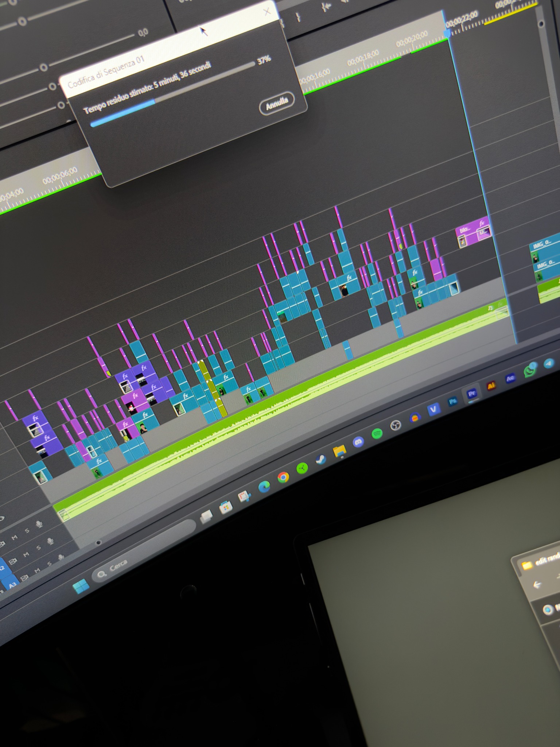This screenshot has width=560, height=747.
Task: Open Spotify from the taskbar
Action: click(377, 433)
